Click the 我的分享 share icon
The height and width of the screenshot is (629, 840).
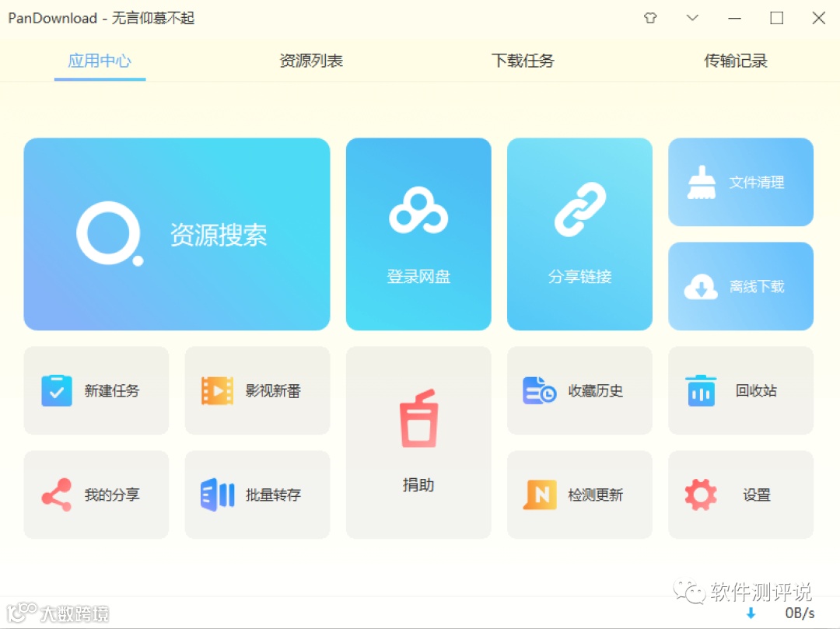[x=57, y=494]
